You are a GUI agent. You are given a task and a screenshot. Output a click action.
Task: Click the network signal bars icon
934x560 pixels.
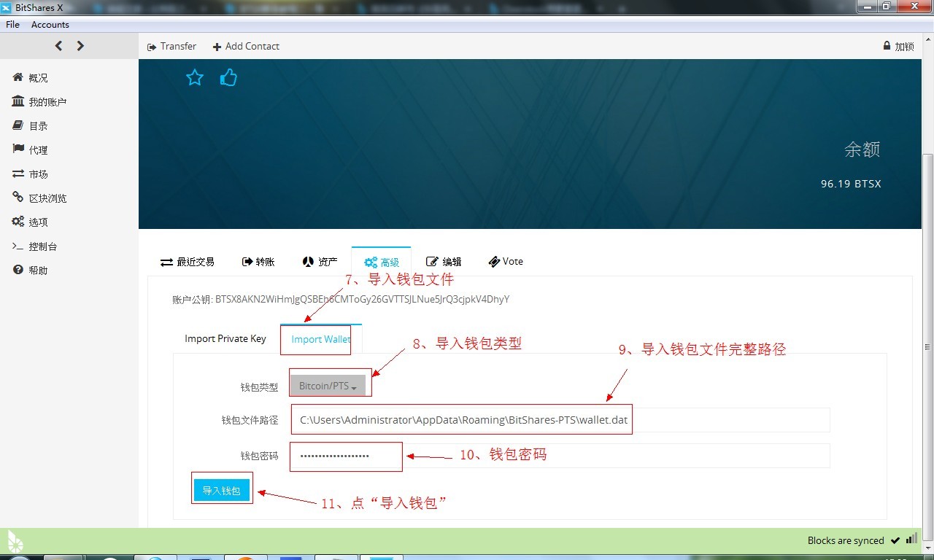pos(911,539)
